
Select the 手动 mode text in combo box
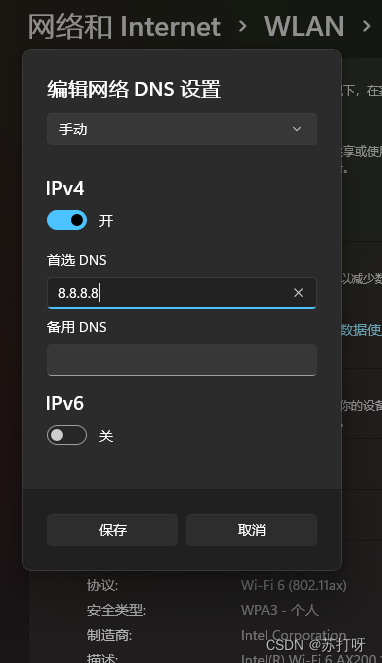click(73, 129)
